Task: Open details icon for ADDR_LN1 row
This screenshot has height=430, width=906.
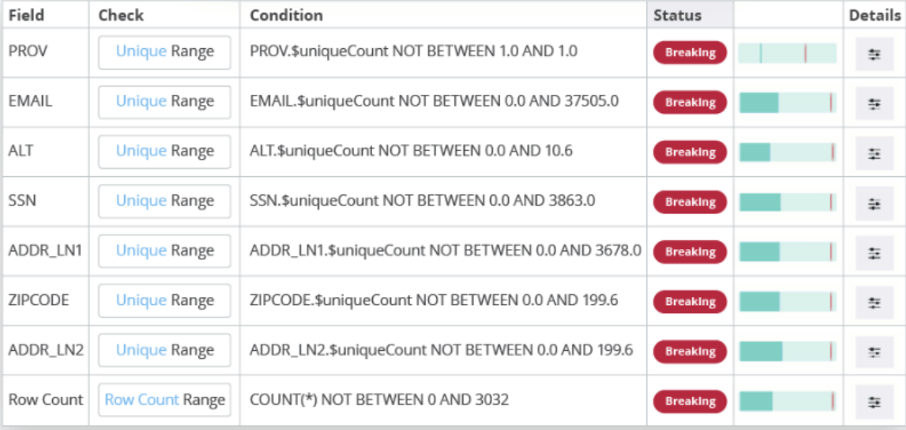Action: pos(874,252)
